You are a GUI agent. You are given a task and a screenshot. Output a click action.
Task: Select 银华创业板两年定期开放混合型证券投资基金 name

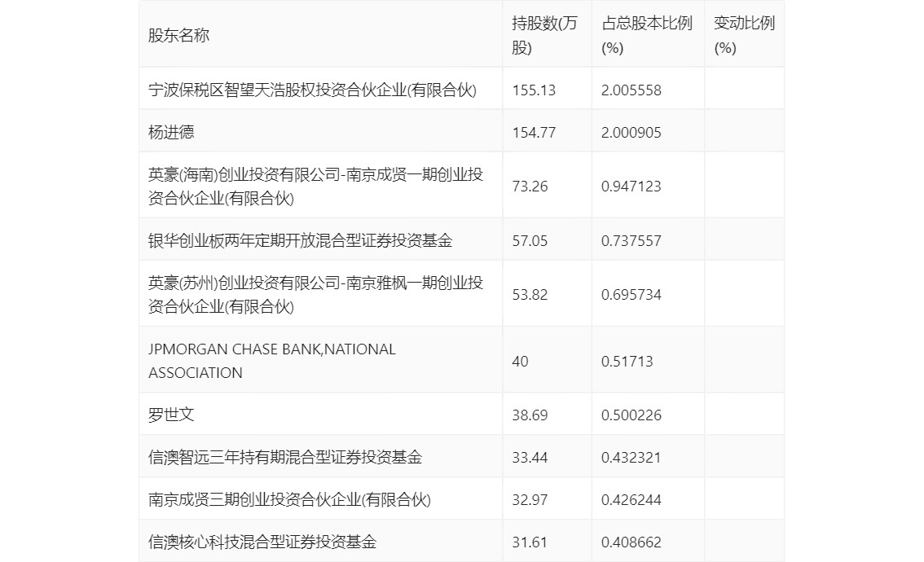click(x=300, y=240)
